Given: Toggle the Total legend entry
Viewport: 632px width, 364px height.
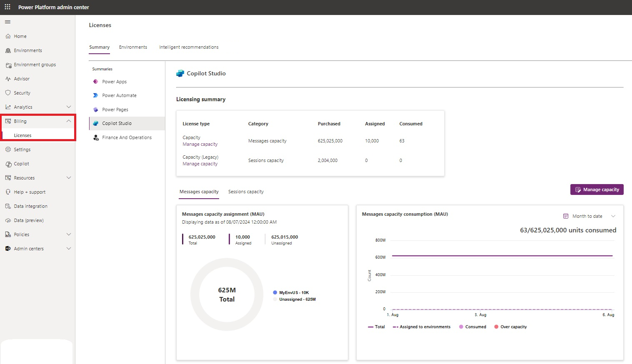Looking at the screenshot, I should [x=376, y=327].
